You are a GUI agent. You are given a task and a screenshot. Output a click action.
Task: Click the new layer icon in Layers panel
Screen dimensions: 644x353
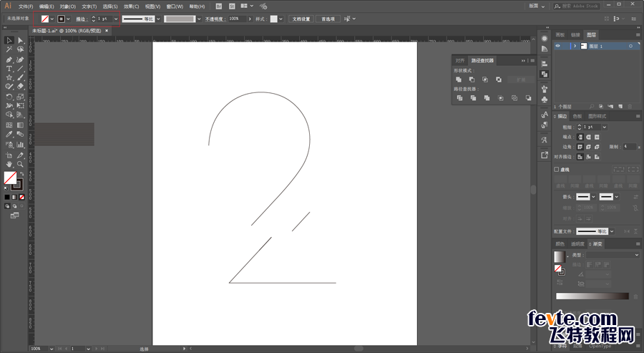620,107
